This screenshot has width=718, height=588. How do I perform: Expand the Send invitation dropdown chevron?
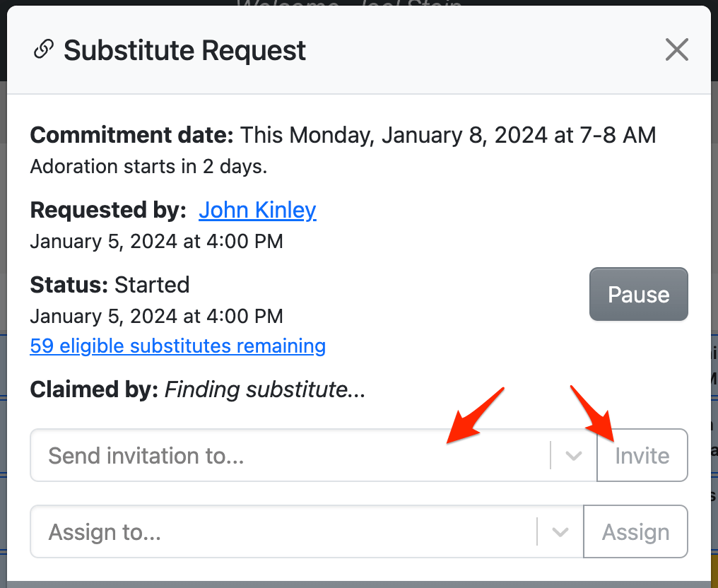tap(574, 456)
